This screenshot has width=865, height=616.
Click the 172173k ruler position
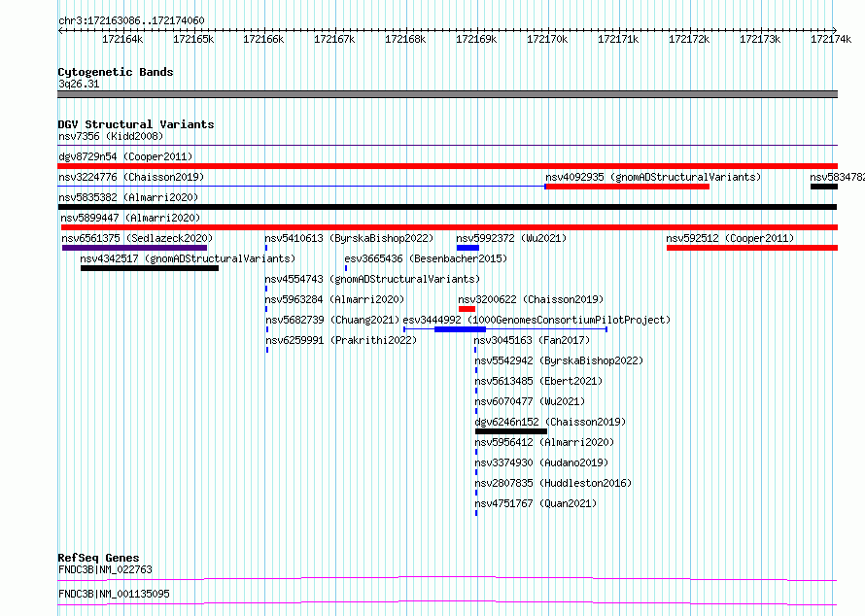tap(760, 39)
